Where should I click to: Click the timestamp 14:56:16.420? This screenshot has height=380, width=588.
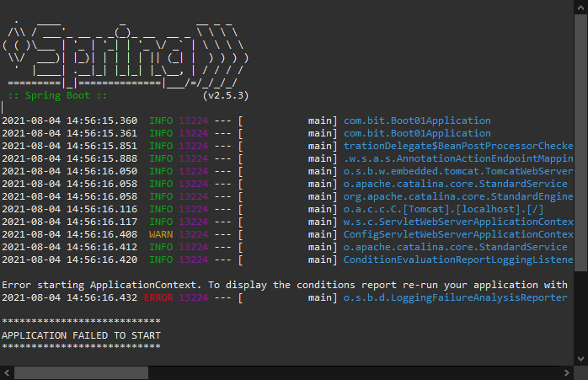[x=69, y=260]
